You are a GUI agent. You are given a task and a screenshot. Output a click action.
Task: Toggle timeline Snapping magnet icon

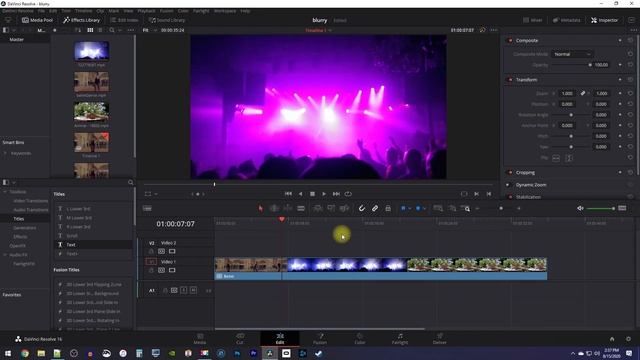coord(362,209)
